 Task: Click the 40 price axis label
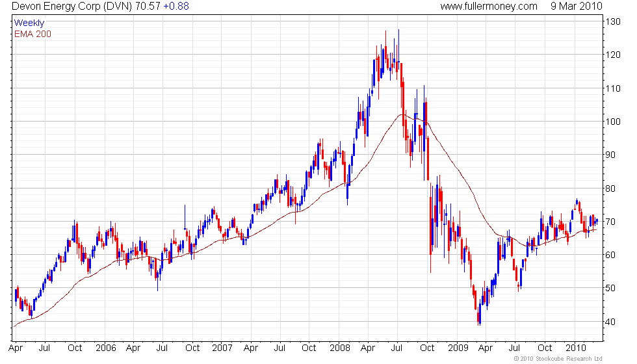pyautogui.click(x=610, y=322)
